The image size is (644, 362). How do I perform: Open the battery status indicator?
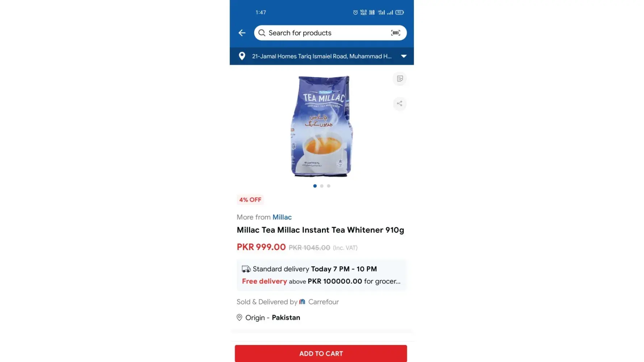(400, 12)
